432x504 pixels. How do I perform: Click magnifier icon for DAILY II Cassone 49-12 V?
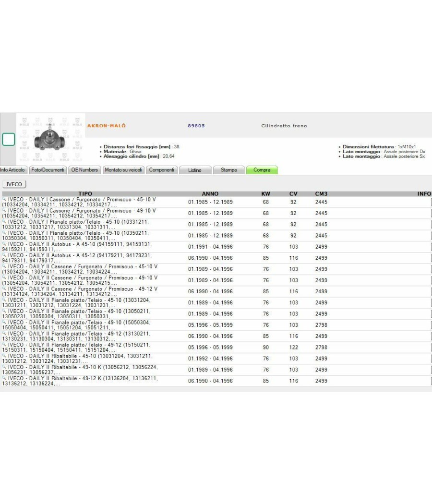coord(4,288)
